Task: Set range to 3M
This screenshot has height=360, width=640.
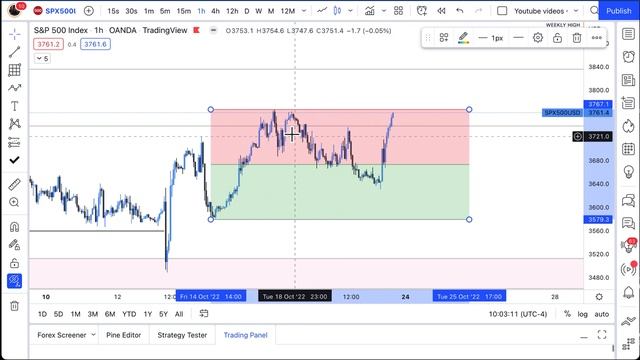Action: pos(93,314)
